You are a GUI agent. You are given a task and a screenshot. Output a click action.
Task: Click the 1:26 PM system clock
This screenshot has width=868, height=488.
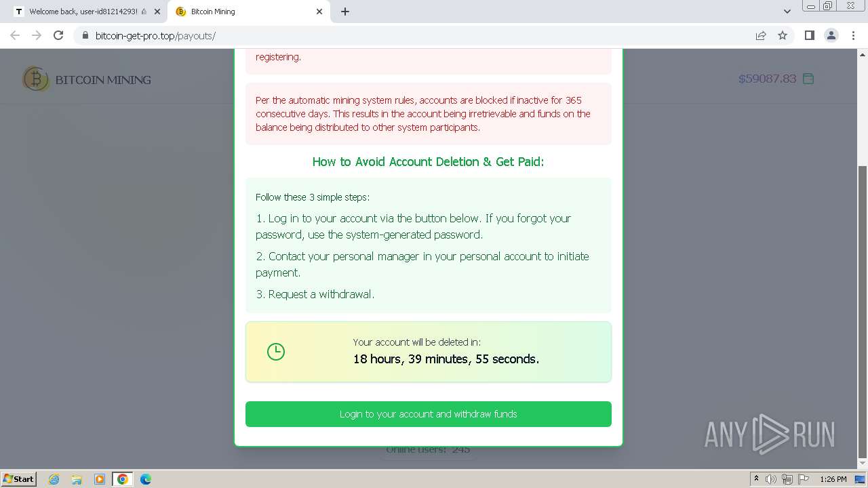point(833,479)
